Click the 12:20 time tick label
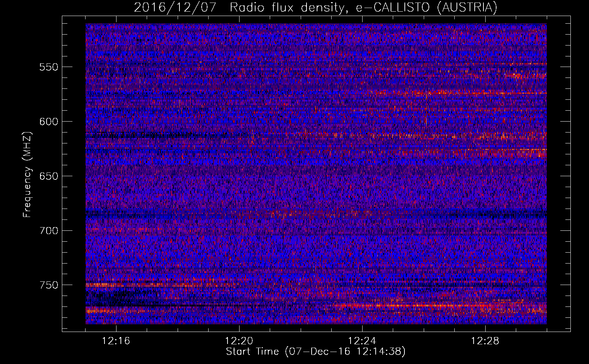589x364 pixels. [239, 341]
